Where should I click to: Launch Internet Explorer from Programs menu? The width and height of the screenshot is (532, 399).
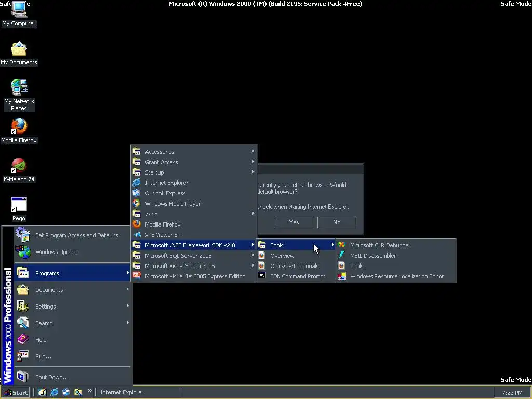194,183
